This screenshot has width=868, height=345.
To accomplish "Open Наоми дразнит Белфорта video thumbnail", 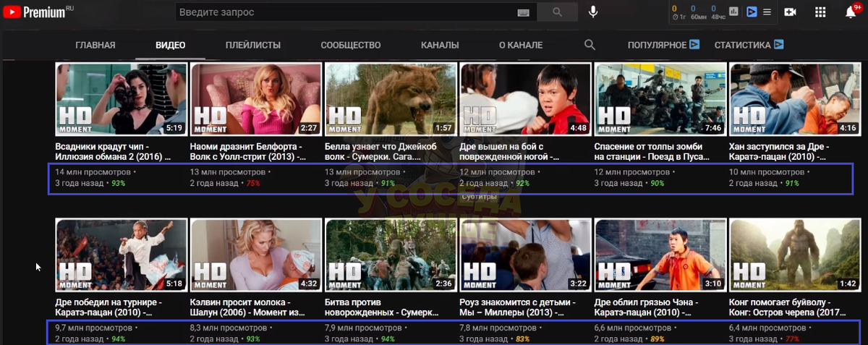I will [x=255, y=99].
